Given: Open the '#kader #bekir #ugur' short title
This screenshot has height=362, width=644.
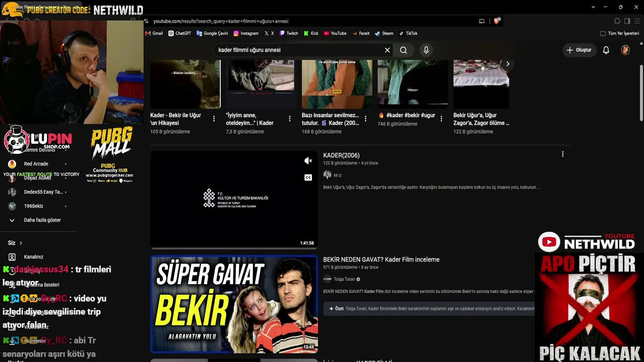Looking at the screenshot, I should [407, 115].
